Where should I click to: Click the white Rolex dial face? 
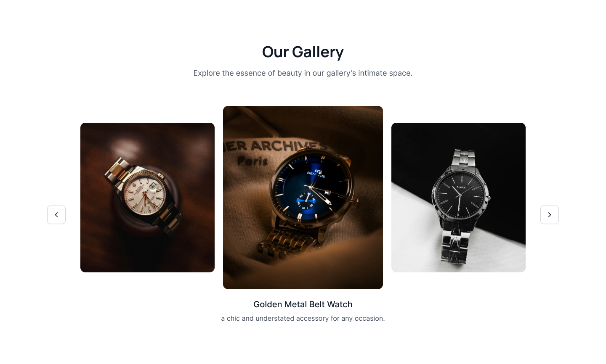click(x=144, y=195)
